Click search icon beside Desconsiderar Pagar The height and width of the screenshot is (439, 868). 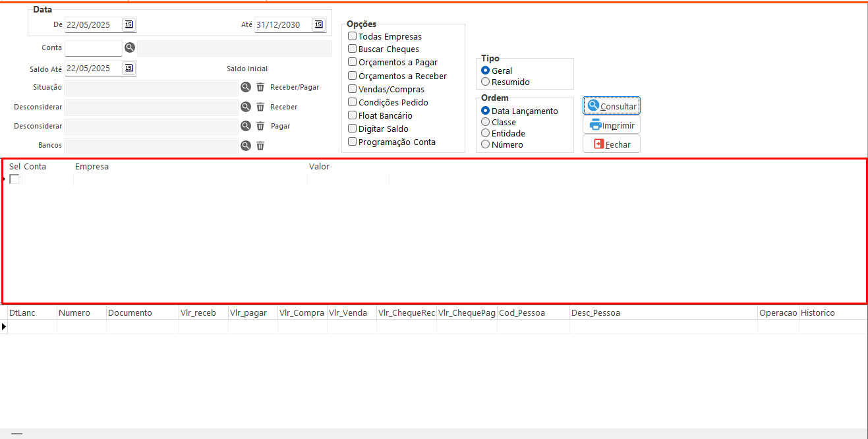[246, 126]
